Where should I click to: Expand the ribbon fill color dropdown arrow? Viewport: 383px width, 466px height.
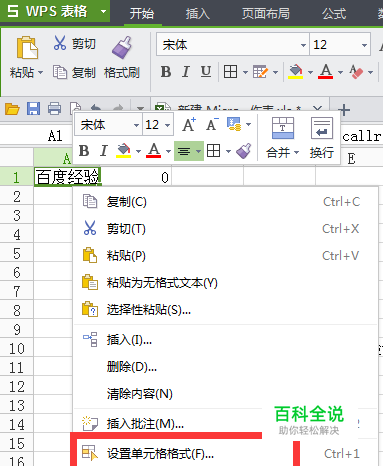(x=310, y=72)
